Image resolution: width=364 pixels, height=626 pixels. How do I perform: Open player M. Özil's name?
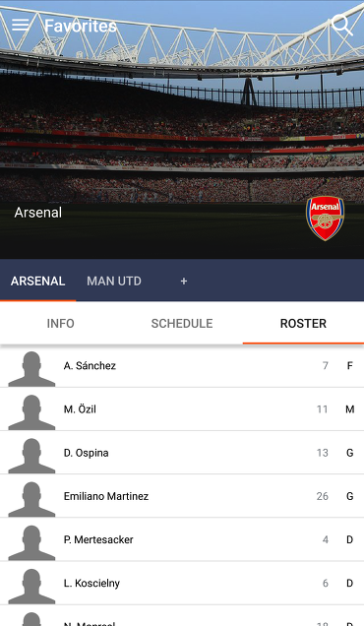point(80,409)
